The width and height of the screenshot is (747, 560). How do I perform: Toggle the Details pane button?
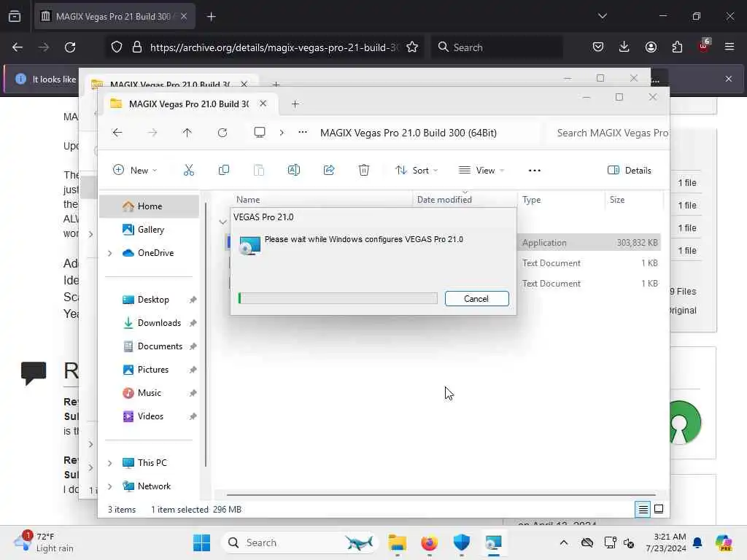click(x=629, y=170)
